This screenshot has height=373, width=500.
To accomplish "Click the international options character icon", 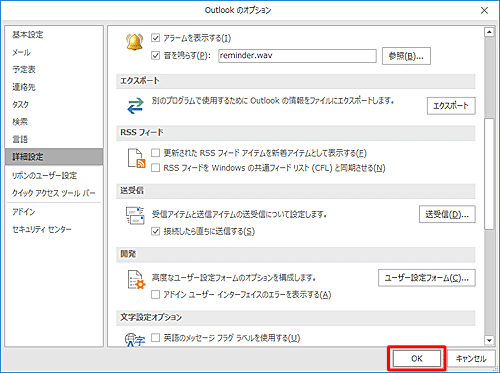I will coord(135,340).
